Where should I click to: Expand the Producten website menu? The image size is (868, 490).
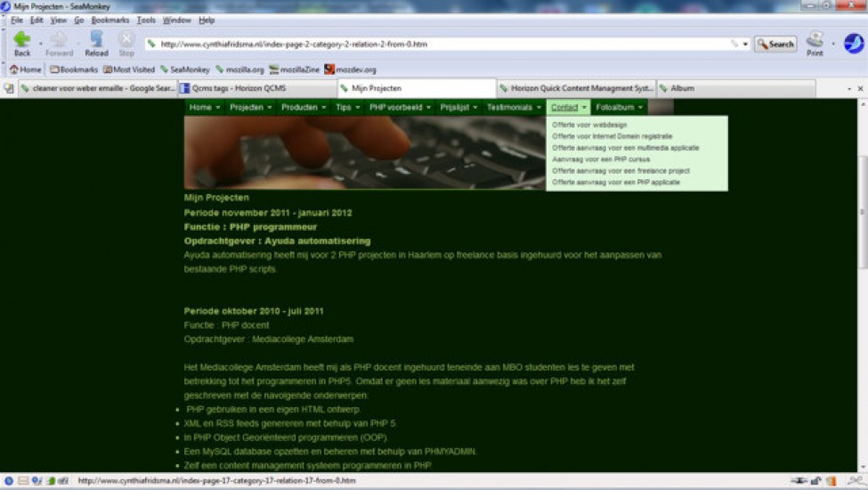[x=304, y=107]
